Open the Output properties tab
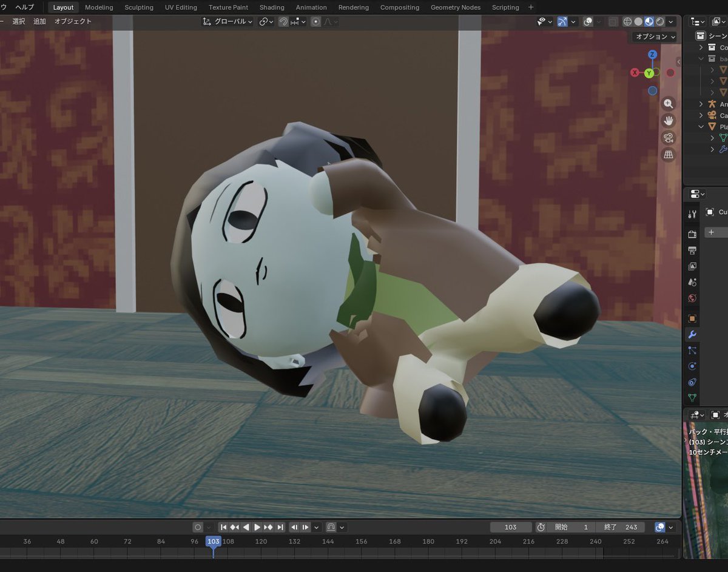Image resolution: width=728 pixels, height=572 pixels. 692,250
